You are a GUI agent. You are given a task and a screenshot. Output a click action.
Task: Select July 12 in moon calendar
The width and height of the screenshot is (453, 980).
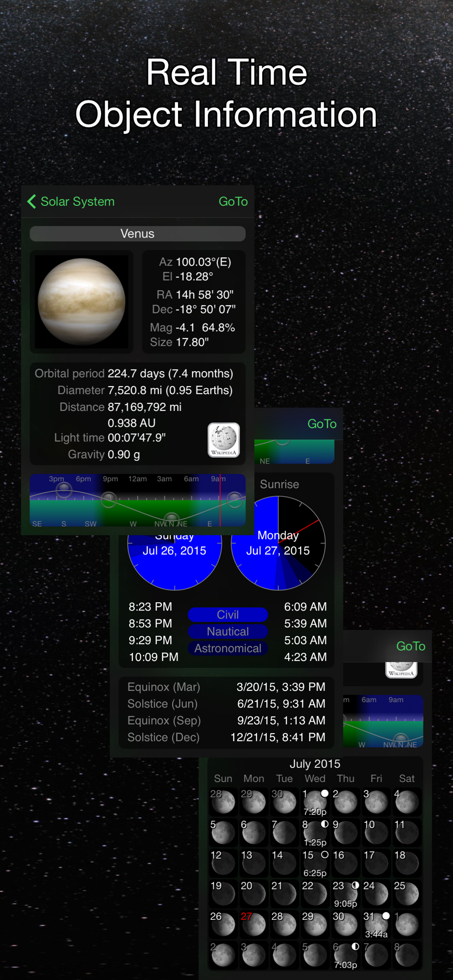223,863
